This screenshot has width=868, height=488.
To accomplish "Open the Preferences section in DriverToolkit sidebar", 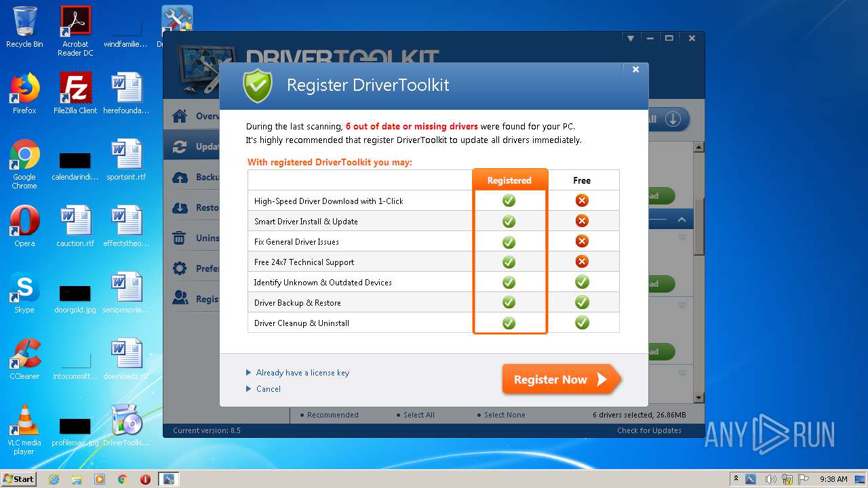I will click(x=192, y=268).
